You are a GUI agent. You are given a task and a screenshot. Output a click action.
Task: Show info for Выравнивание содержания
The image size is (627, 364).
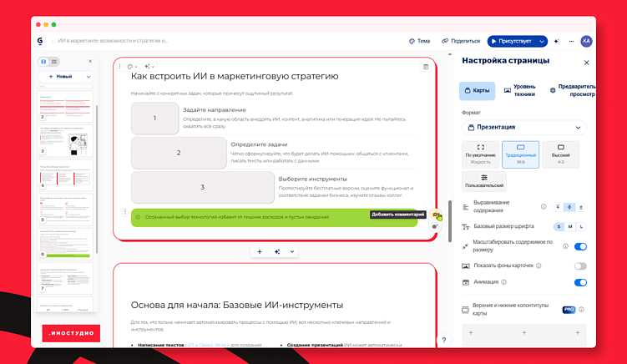[544, 207]
